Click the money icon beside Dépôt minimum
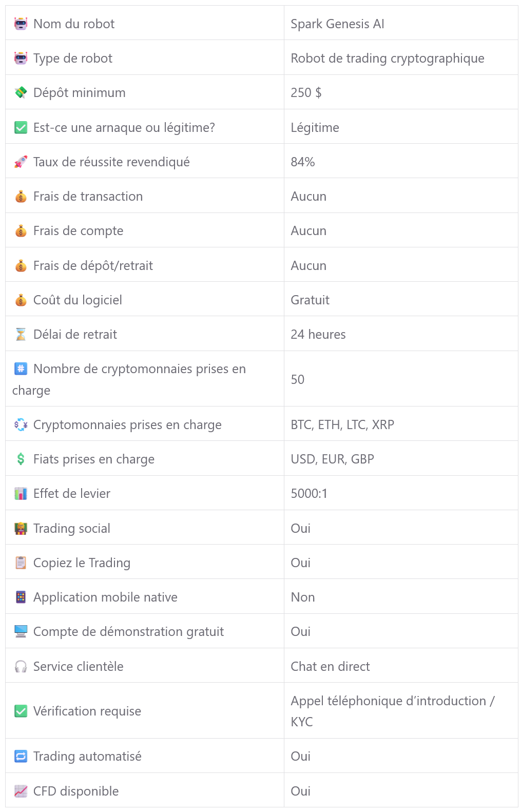Image resolution: width=521 pixels, height=812 pixels. [21, 93]
